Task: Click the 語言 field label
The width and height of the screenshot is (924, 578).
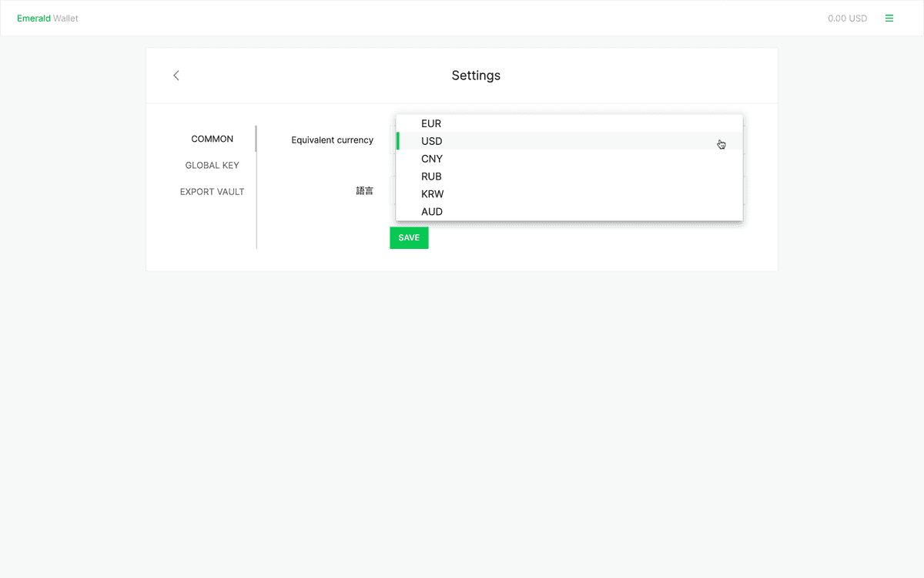Action: (x=365, y=190)
